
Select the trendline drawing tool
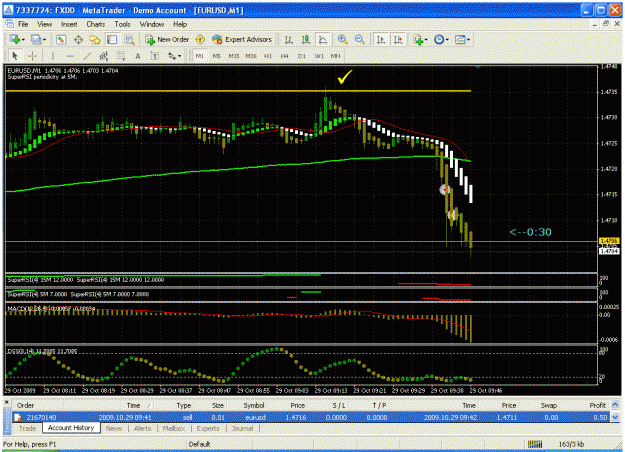pyautogui.click(x=87, y=56)
